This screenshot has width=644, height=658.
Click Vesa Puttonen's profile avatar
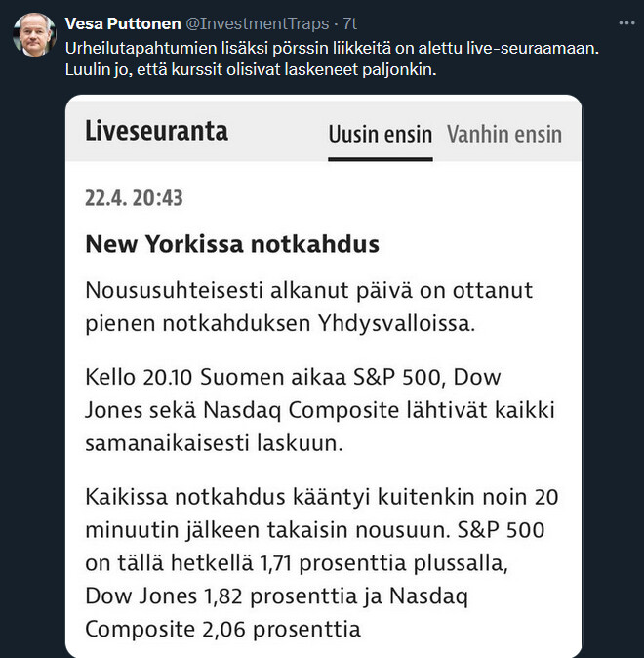(34, 35)
